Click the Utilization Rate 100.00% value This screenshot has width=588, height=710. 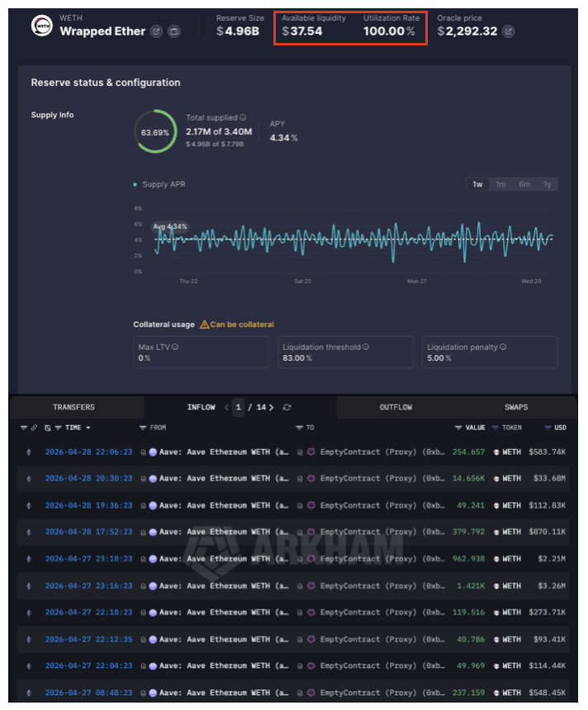pyautogui.click(x=389, y=31)
